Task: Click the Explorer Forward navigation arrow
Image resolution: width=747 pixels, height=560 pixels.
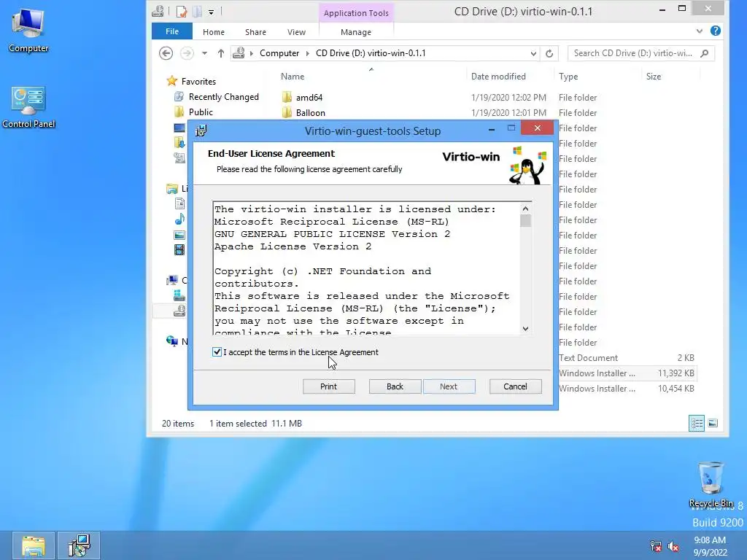Action: click(x=187, y=52)
